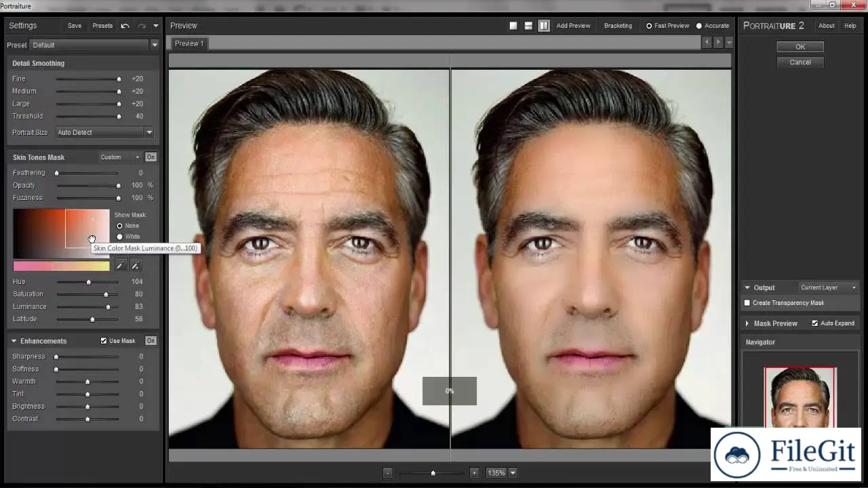Expand the Mask Preview section
Screen dimensions: 868x488
[x=747, y=323]
